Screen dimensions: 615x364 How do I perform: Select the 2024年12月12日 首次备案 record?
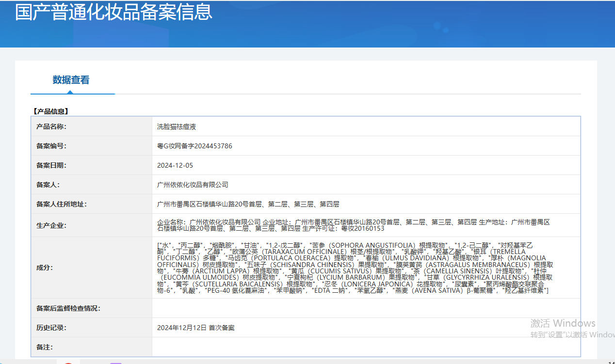click(x=195, y=328)
